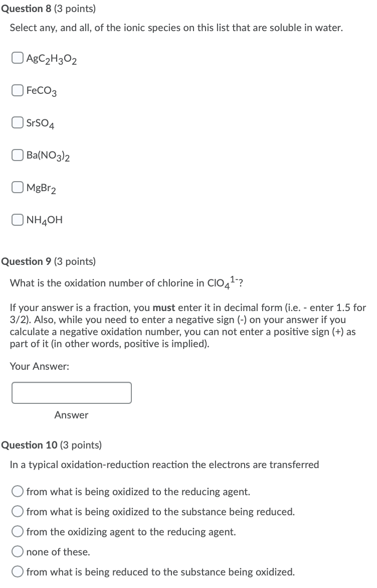Click inside the Question 9 answer box
The width and height of the screenshot is (377, 588).
coord(71,392)
